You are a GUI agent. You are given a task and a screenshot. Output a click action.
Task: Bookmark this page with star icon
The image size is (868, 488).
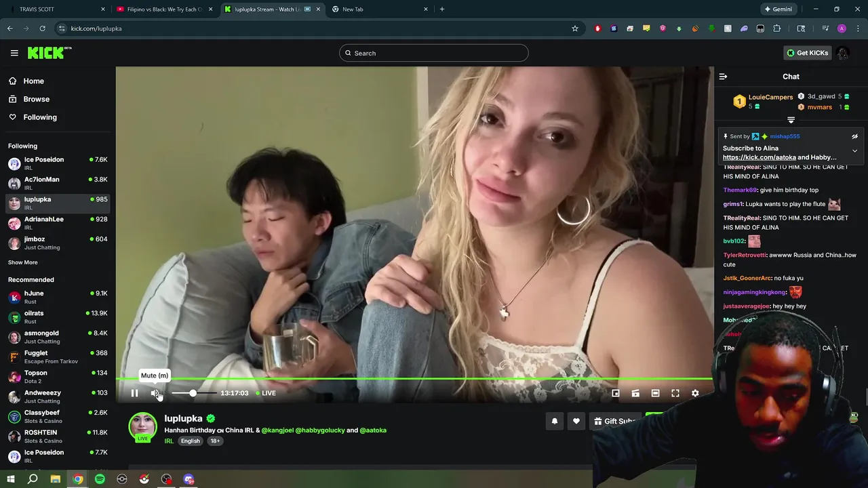(575, 28)
